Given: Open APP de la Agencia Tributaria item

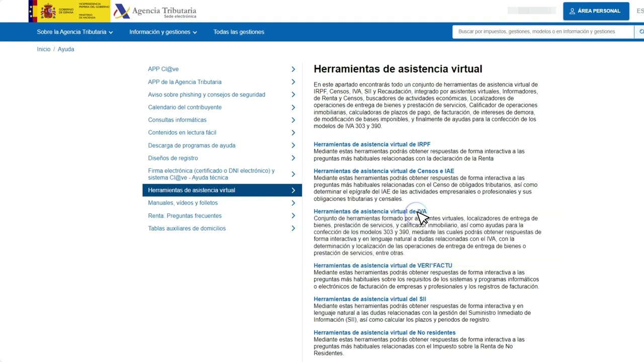Looking at the screenshot, I should pos(185,82).
